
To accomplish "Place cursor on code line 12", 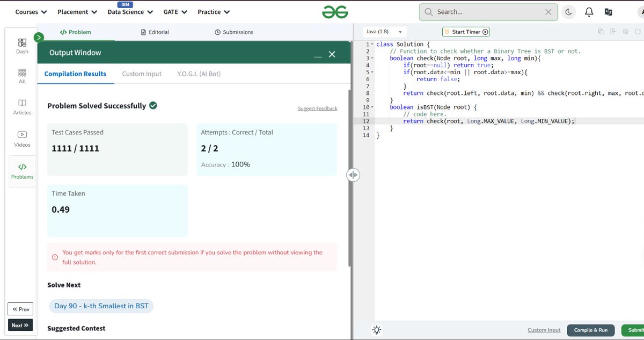I will 488,121.
